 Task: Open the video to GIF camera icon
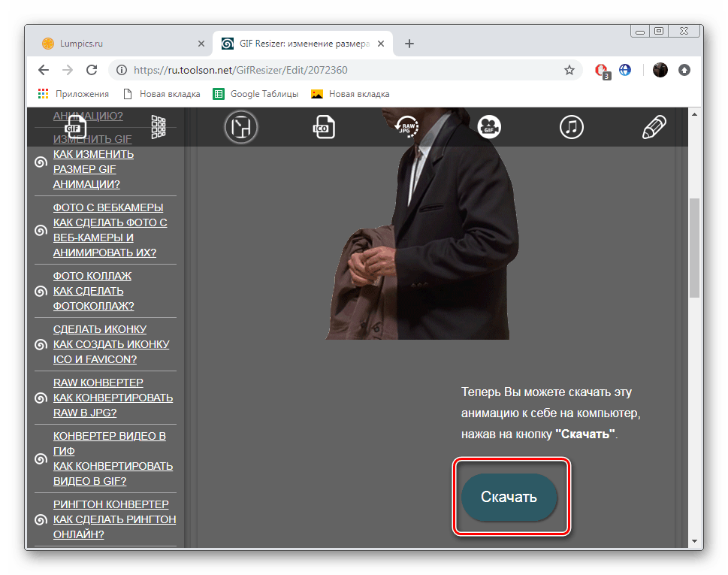pyautogui.click(x=489, y=127)
